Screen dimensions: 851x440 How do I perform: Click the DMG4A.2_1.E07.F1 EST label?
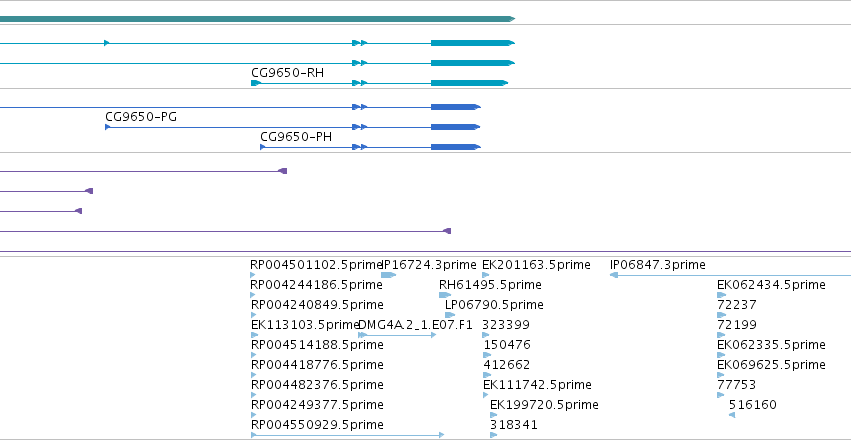[x=416, y=324]
